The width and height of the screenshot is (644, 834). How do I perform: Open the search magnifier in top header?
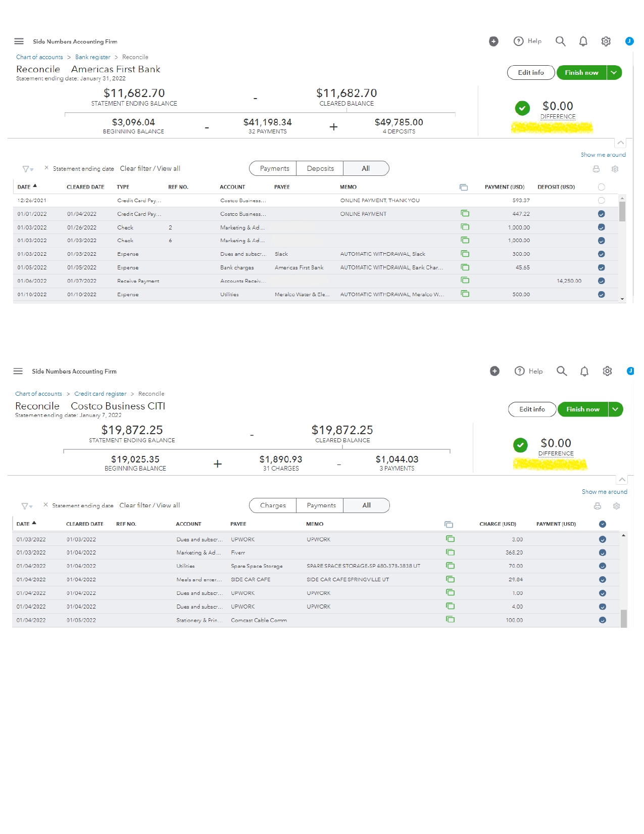click(x=560, y=41)
